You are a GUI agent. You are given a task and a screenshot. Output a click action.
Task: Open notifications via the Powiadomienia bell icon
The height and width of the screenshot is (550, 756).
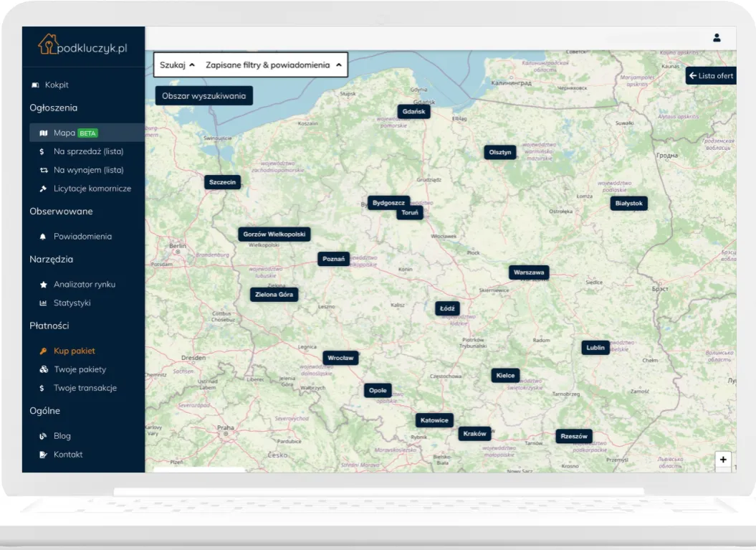pyautogui.click(x=44, y=236)
